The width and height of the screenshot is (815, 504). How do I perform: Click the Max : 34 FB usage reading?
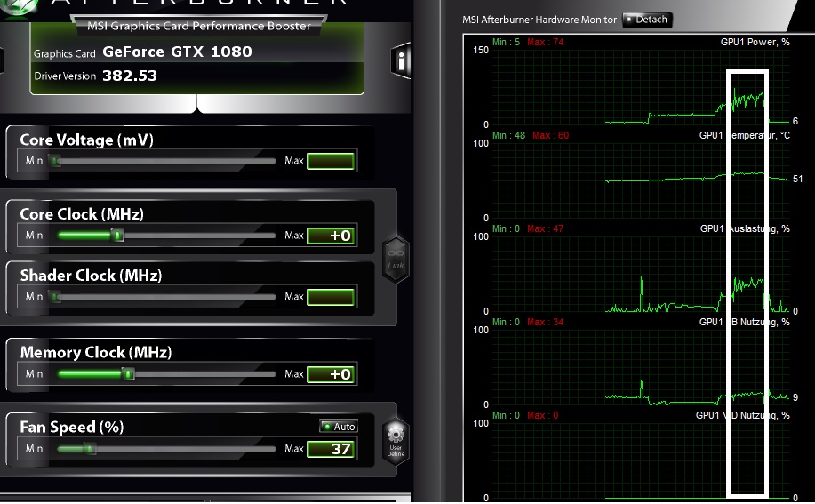[x=545, y=322]
